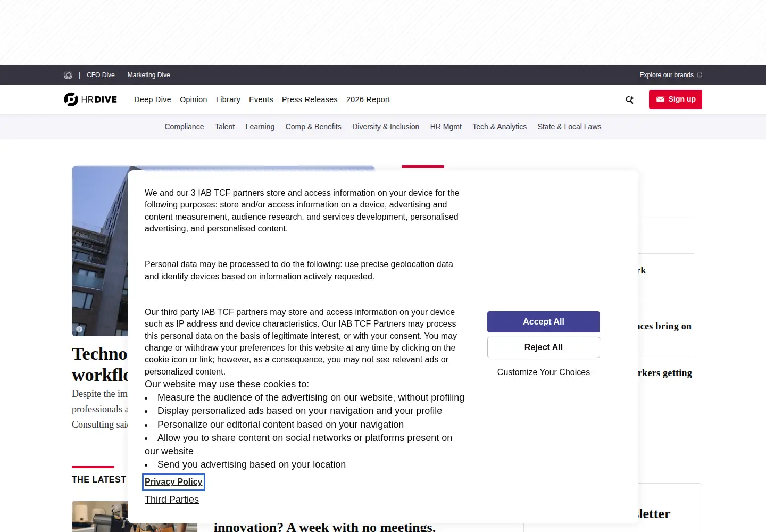Click the Industry Dive circular logo icon
The image size is (766, 532).
pyautogui.click(x=68, y=75)
